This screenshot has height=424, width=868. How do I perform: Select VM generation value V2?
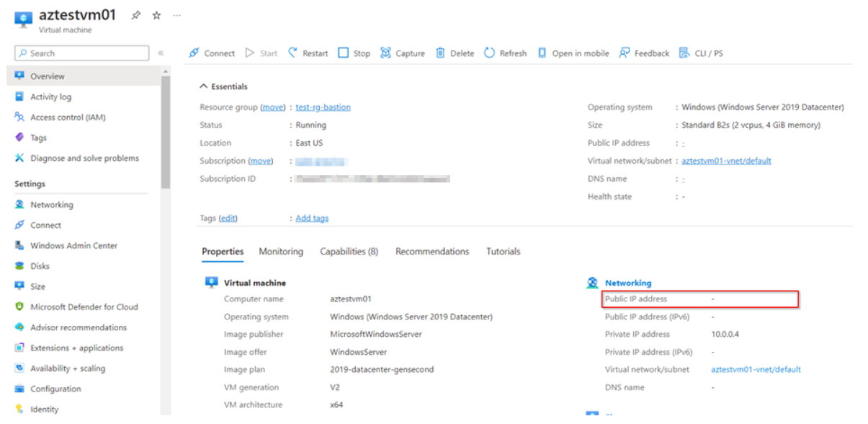[x=335, y=388]
